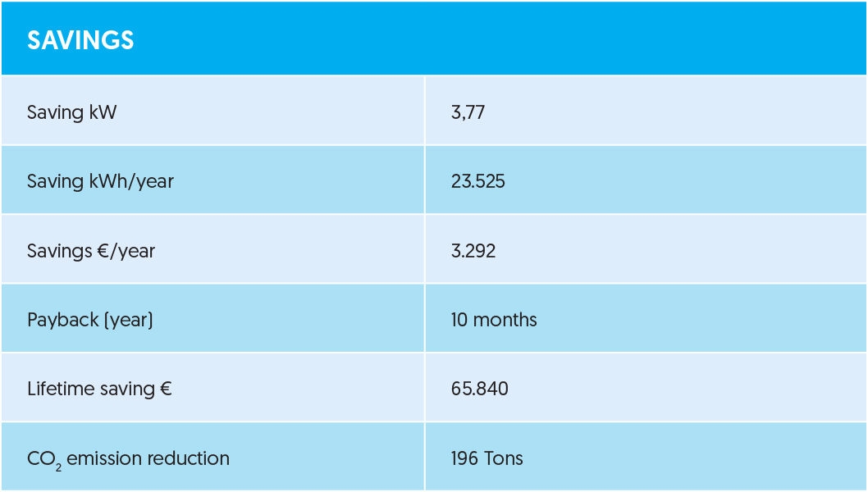Viewport: 868px width, 492px height.
Task: Click the word Lifetime
Action: pos(61,388)
